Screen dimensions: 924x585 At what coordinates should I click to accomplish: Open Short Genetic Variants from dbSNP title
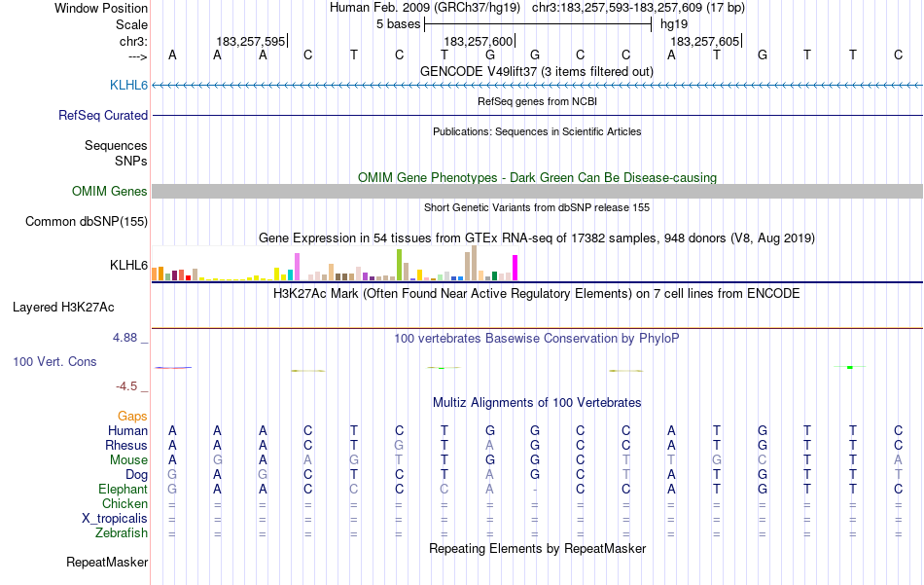(x=537, y=207)
